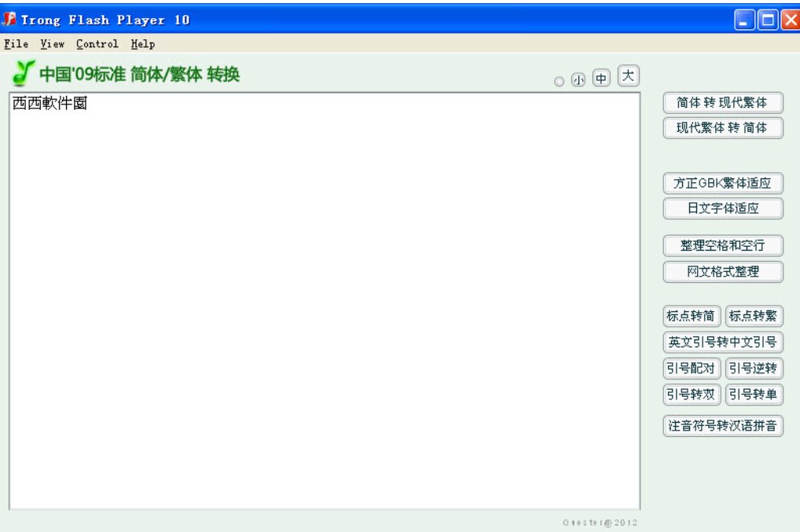800x532 pixels.
Task: Click the green sprout logo icon
Action: (24, 75)
